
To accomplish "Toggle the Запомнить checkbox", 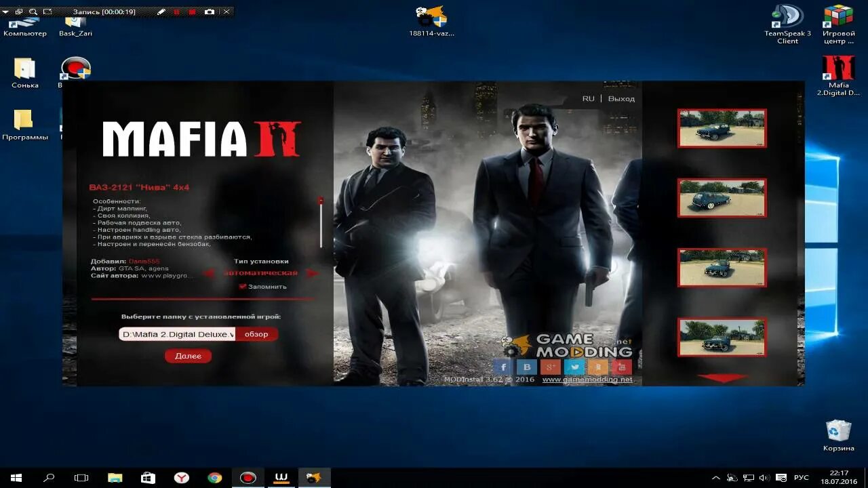I will point(243,287).
